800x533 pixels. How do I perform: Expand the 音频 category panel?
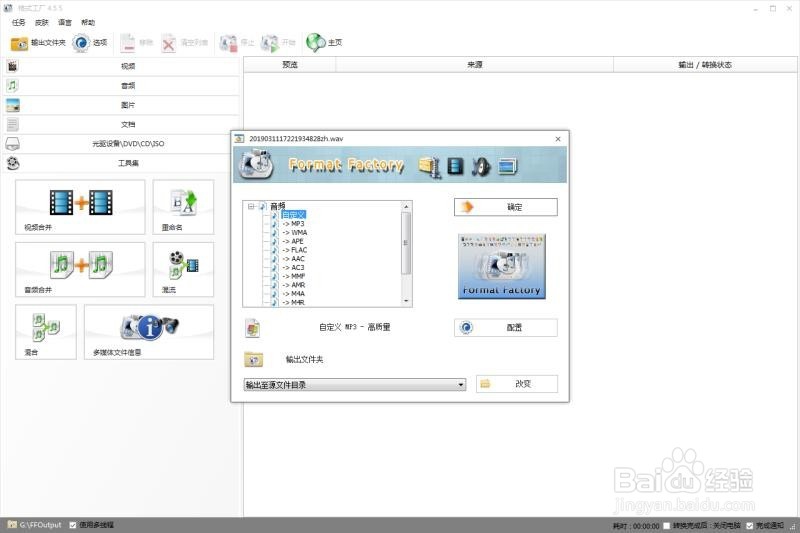[x=121, y=85]
